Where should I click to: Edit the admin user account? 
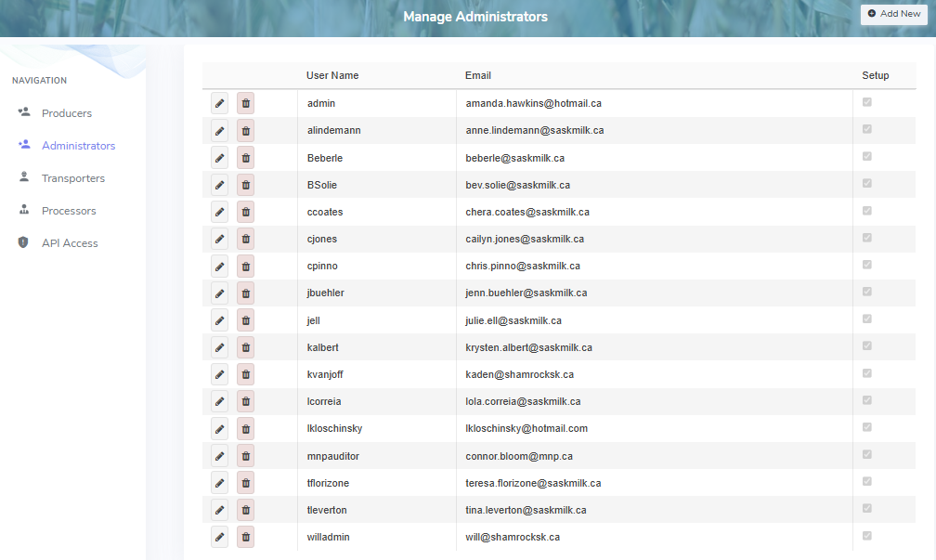219,103
